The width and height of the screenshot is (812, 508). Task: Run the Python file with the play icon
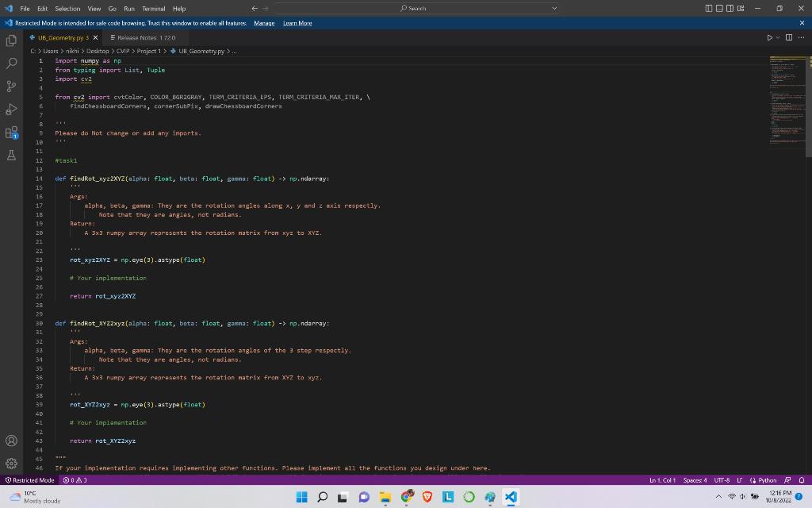768,37
